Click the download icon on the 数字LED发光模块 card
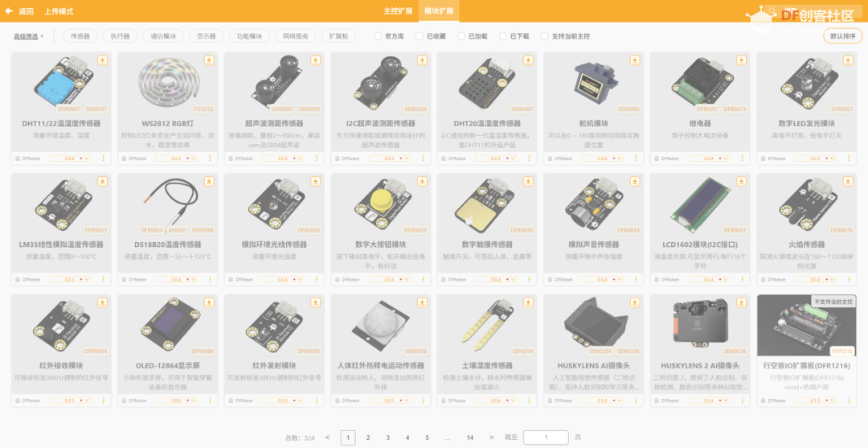 tap(848, 60)
